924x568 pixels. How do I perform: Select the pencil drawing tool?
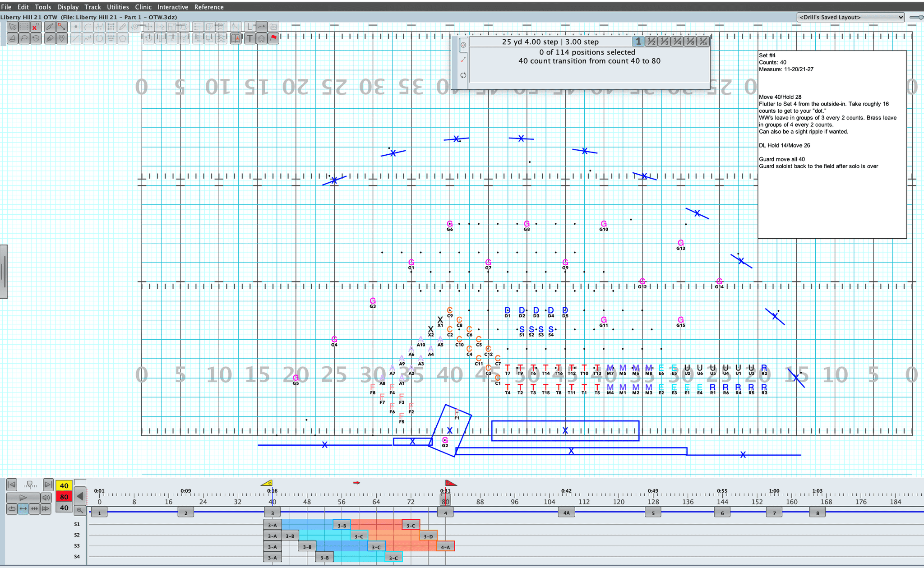pos(122,27)
